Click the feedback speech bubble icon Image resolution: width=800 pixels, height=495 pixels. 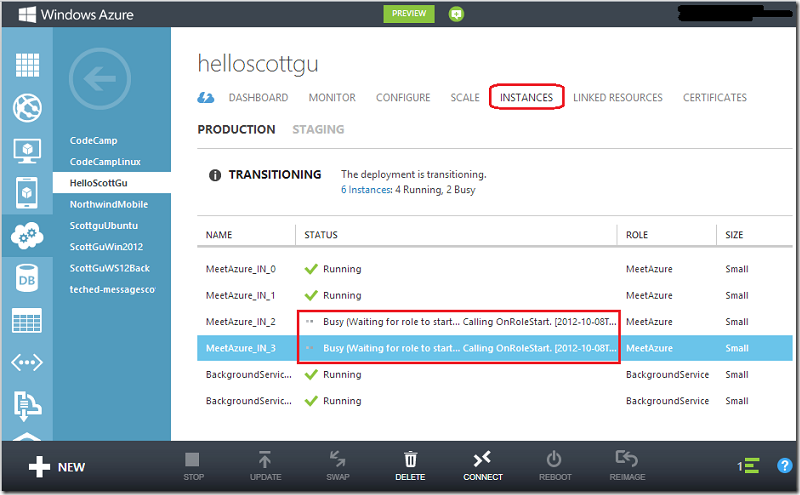pos(456,14)
